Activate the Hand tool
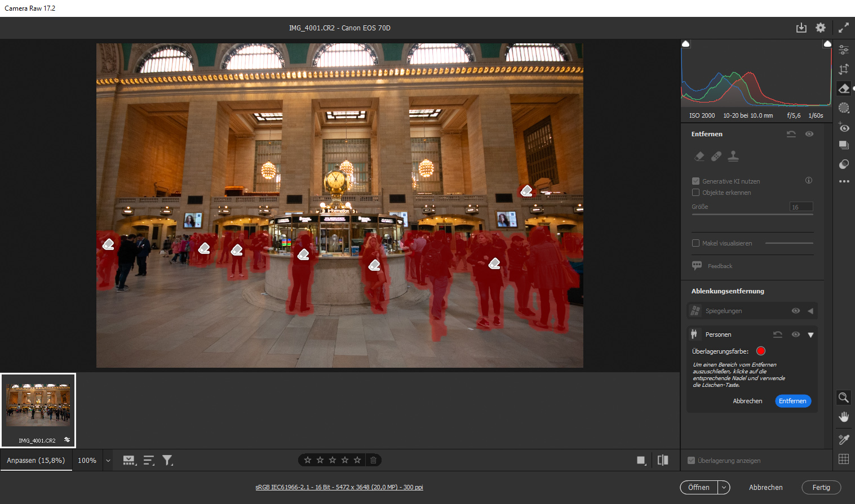The height and width of the screenshot is (504, 855). 844,417
